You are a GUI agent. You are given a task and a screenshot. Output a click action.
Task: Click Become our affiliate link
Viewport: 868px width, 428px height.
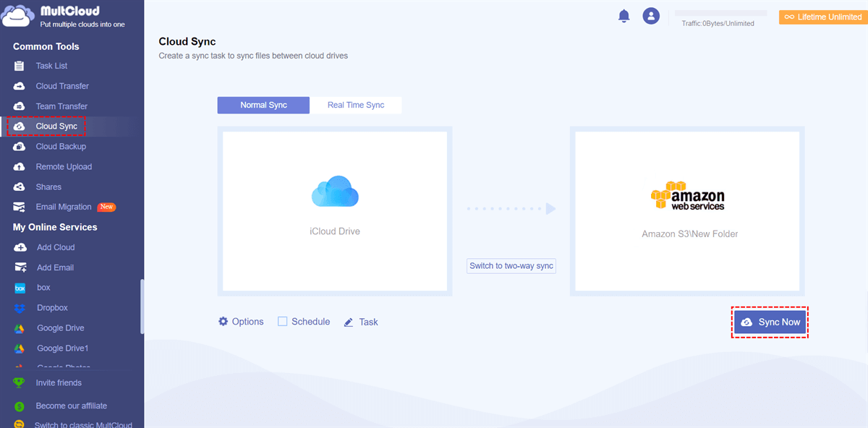[72, 406]
